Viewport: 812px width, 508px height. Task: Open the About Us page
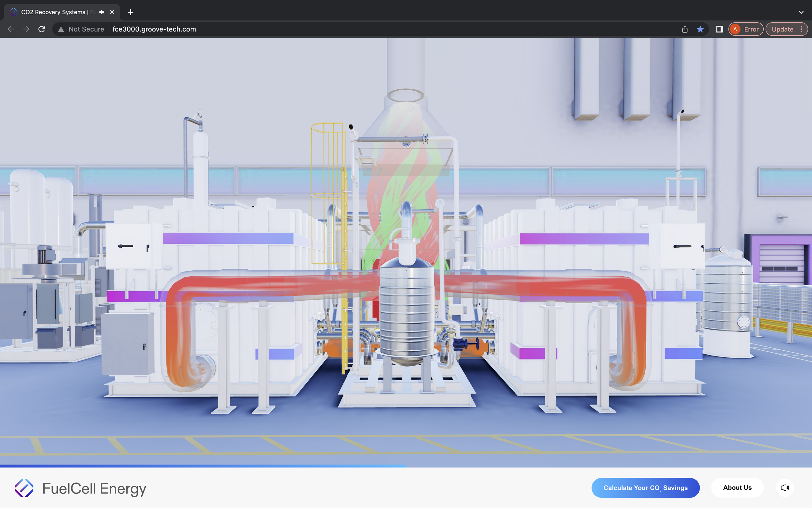[x=737, y=488]
